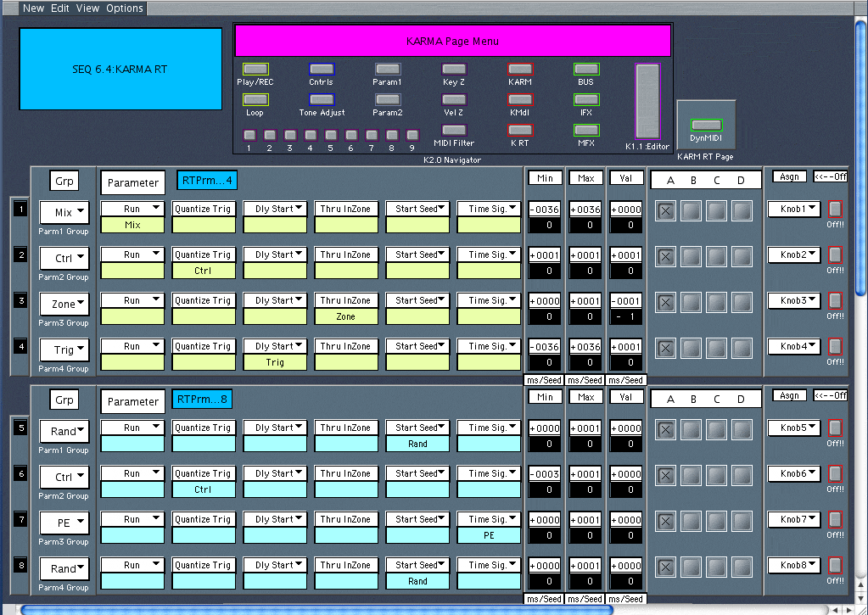Click navigator number 5 button

(x=331, y=135)
